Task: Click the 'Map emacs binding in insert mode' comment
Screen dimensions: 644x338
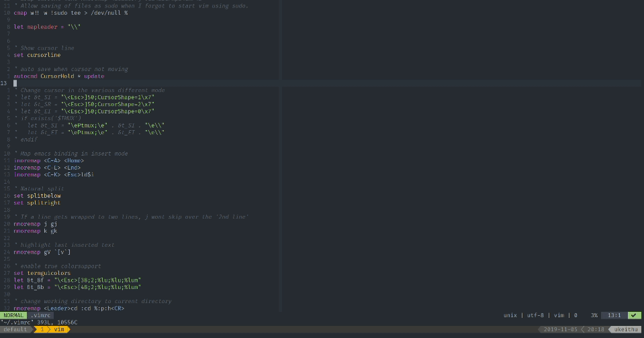Action: point(71,154)
